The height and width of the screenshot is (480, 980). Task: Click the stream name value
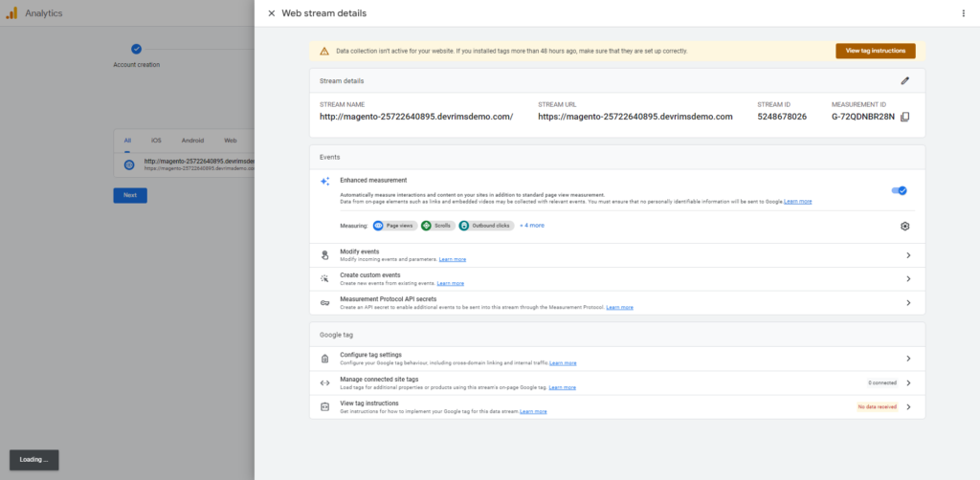(x=416, y=117)
